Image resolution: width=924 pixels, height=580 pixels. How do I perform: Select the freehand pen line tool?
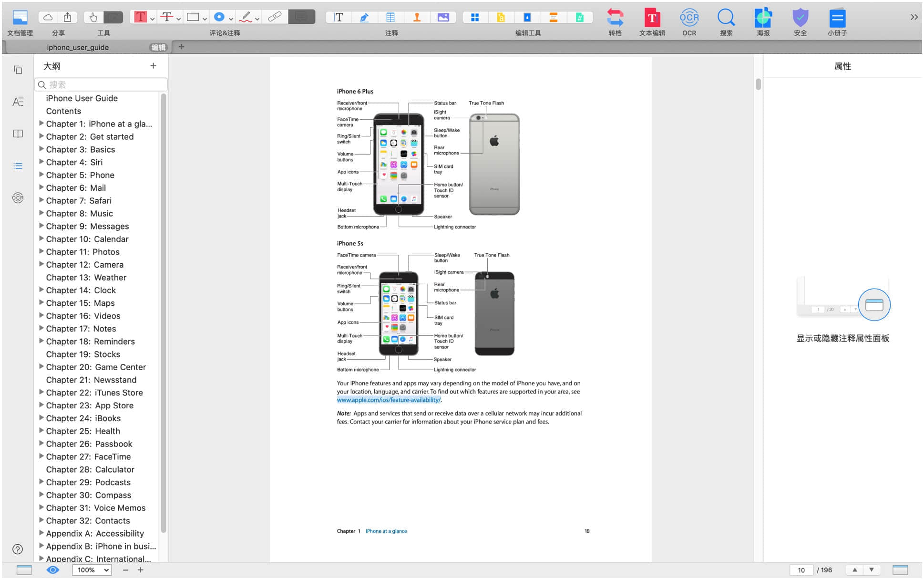pos(245,17)
